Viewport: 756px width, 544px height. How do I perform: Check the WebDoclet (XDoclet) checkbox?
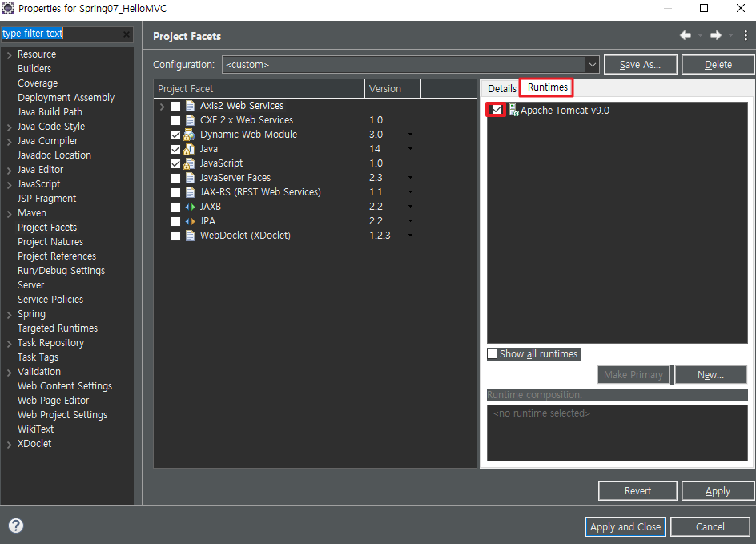[x=176, y=236]
